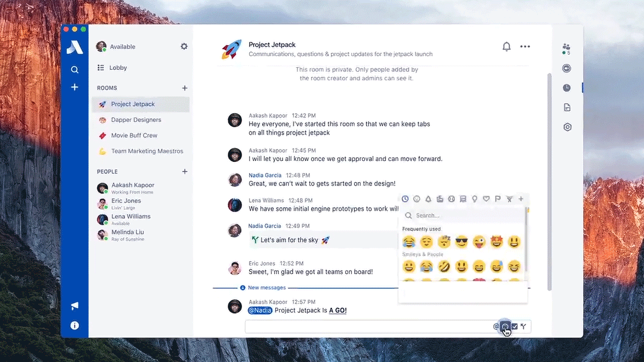This screenshot has height=362, width=644.
Task: Click the emoji Search field
Action: point(462,215)
